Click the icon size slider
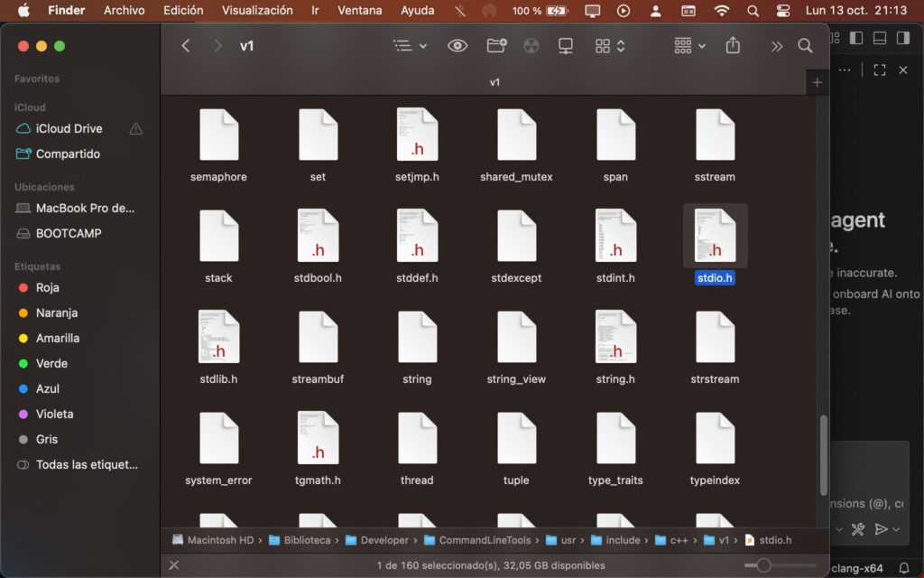The height and width of the screenshot is (578, 924). click(x=763, y=565)
